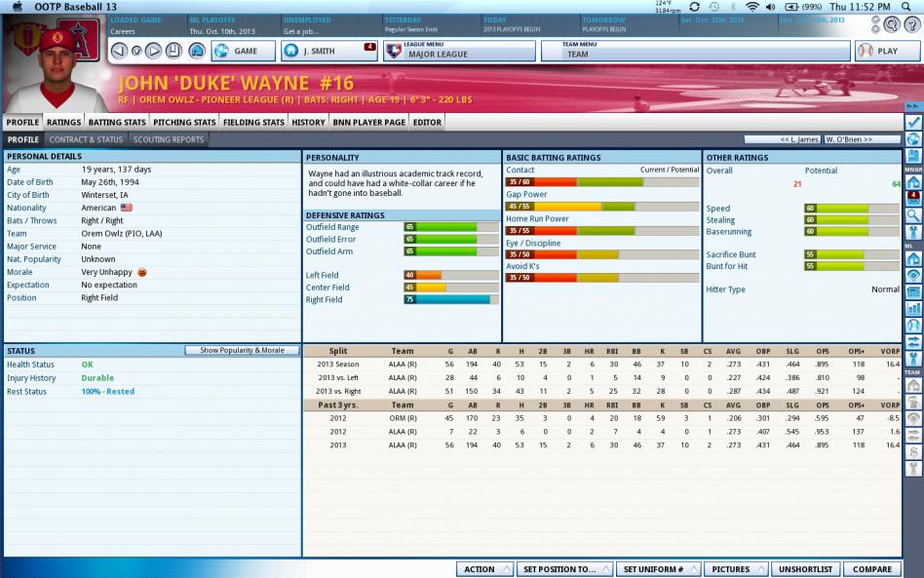This screenshot has height=578, width=924.
Task: Open the BNN PLAYER PAGE tab
Action: [x=368, y=122]
